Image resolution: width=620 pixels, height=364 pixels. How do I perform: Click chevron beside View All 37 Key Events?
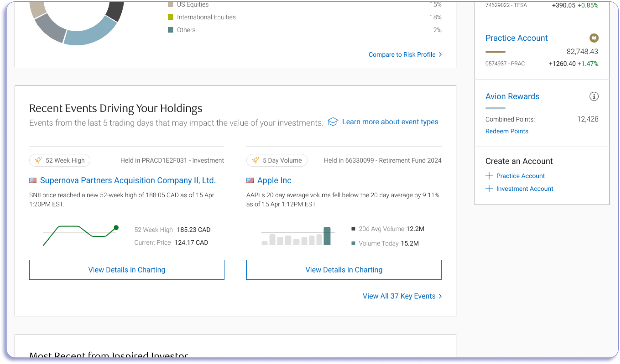pyautogui.click(x=440, y=296)
